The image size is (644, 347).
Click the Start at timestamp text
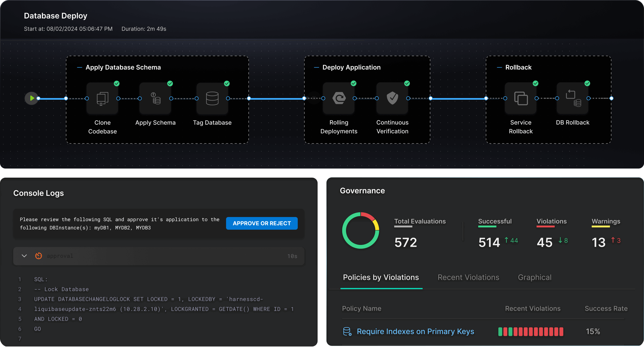68,29
